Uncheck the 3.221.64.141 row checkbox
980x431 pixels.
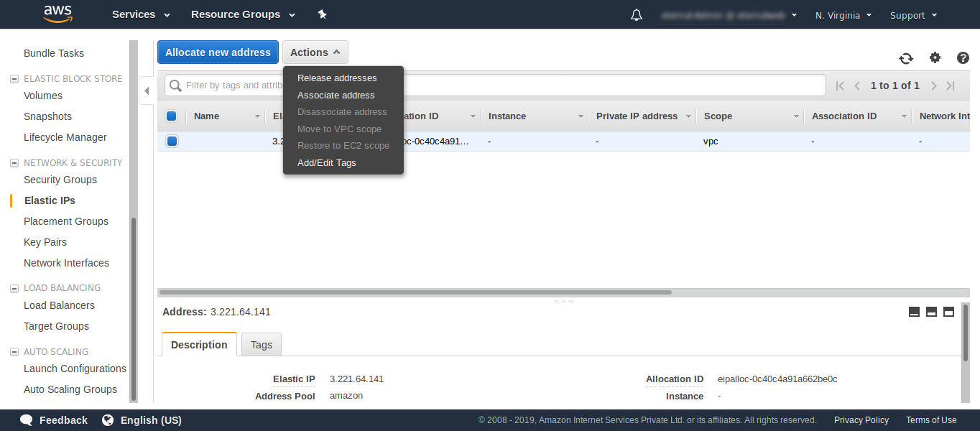172,142
